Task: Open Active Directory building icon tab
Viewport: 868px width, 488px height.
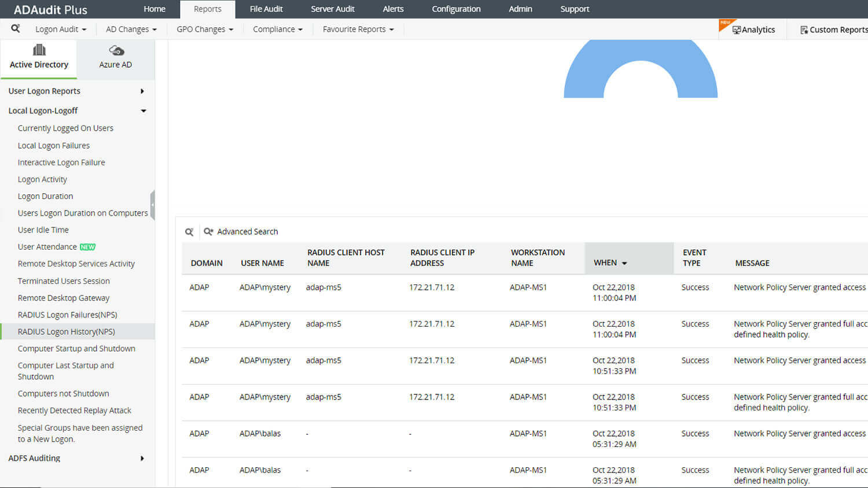Action: point(39,50)
